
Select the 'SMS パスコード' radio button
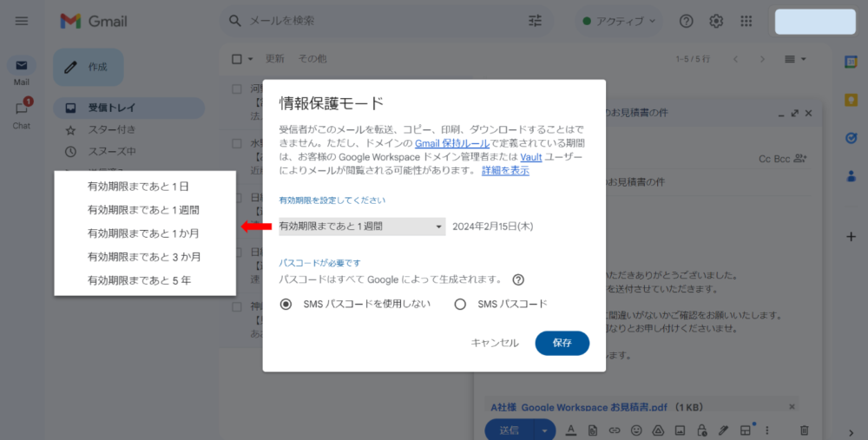[460, 304]
